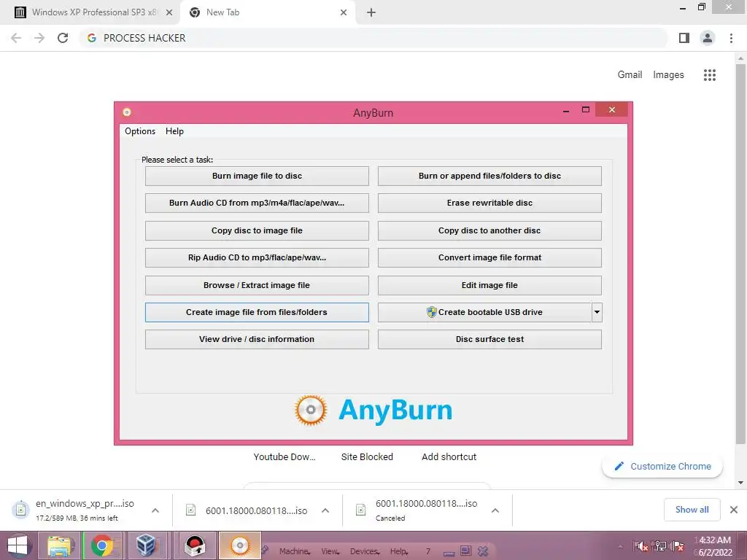Image resolution: width=747 pixels, height=560 pixels.
Task: Expand Create bootable USB drive dropdown arrow
Action: (x=597, y=312)
